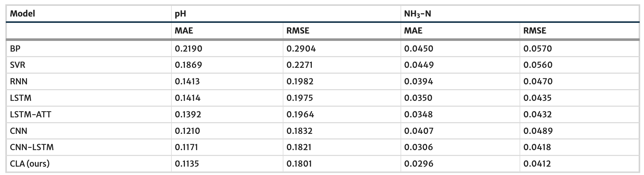Image resolution: width=644 pixels, height=175 pixels.
Task: Select the BP model row label
Action: [x=15, y=49]
